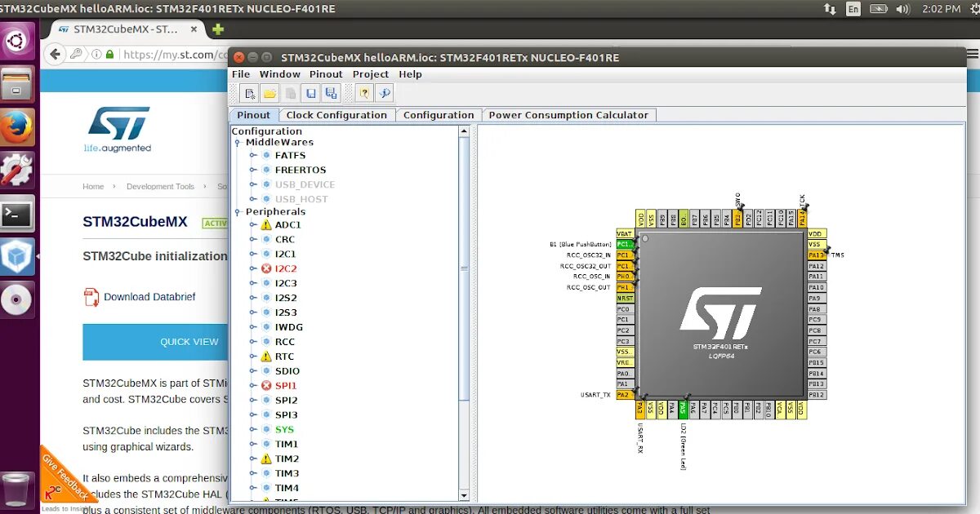
Task: Expand the CRC peripheral entry
Action: click(x=253, y=239)
